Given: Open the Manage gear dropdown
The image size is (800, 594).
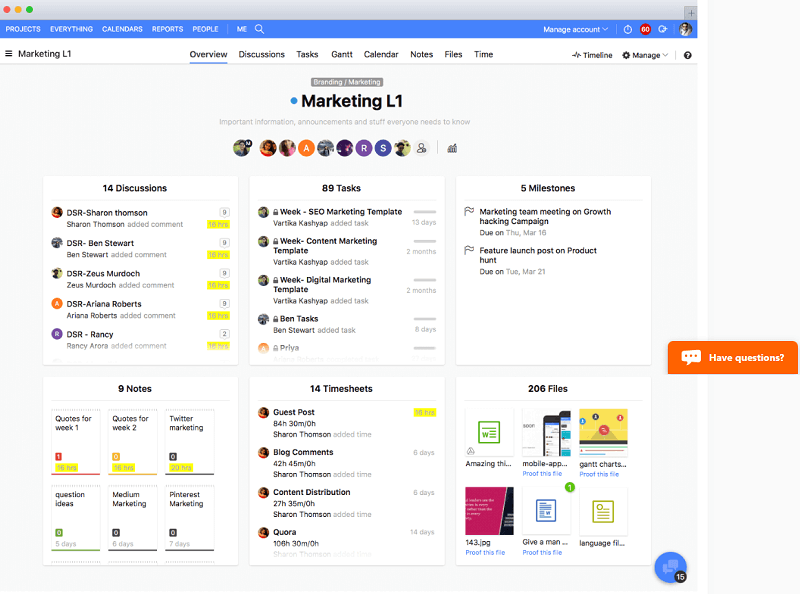Looking at the screenshot, I should click(644, 55).
